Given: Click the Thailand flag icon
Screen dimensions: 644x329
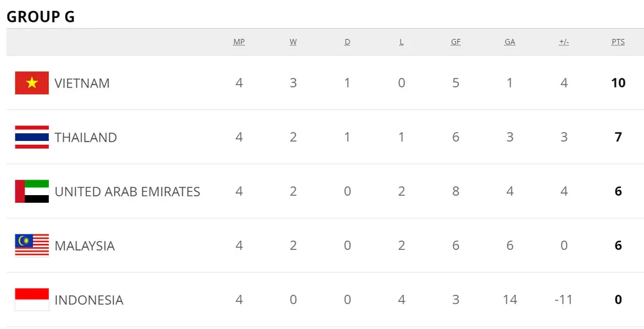Looking at the screenshot, I should [x=32, y=137].
